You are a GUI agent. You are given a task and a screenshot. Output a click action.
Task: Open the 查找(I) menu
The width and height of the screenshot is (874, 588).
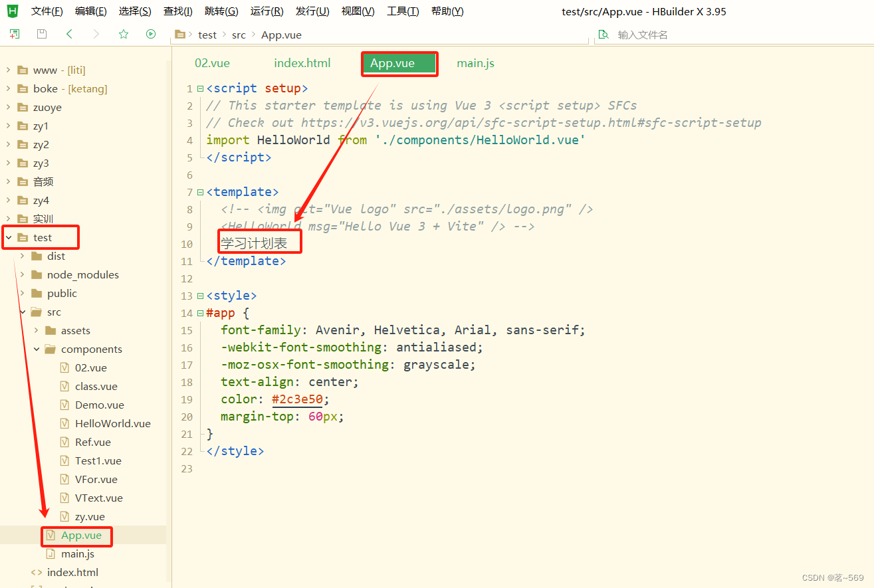pyautogui.click(x=178, y=11)
